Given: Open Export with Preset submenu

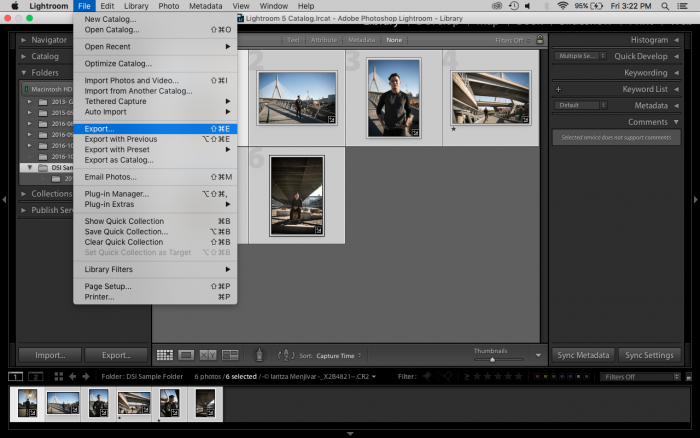Looking at the screenshot, I should click(x=155, y=150).
